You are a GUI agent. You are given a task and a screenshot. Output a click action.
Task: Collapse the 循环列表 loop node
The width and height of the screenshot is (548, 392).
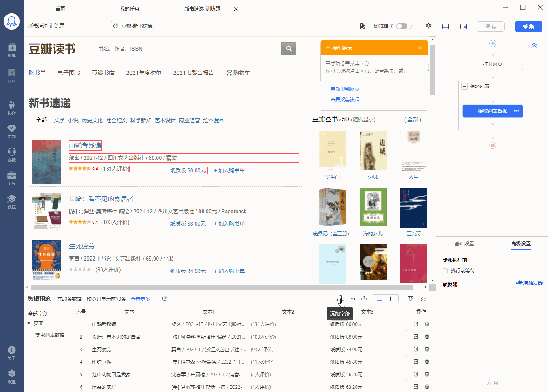point(465,86)
